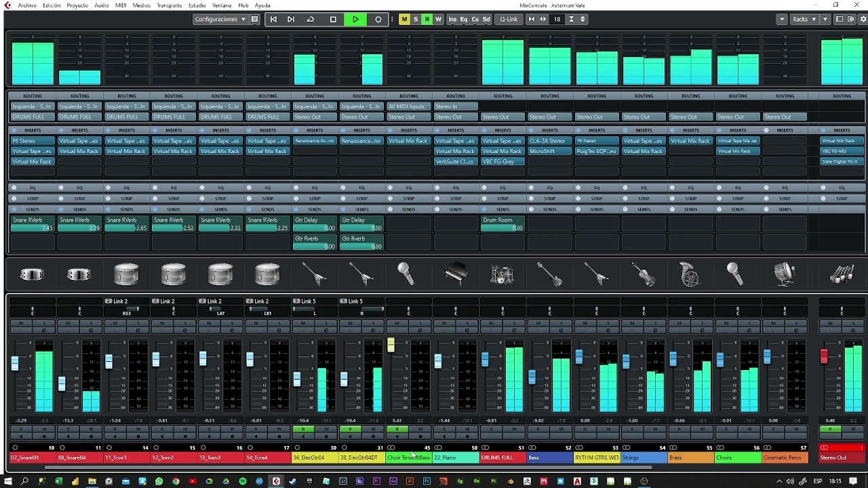Open the Racks dropdown menu
Screen dimensions: 868x488
click(x=804, y=19)
